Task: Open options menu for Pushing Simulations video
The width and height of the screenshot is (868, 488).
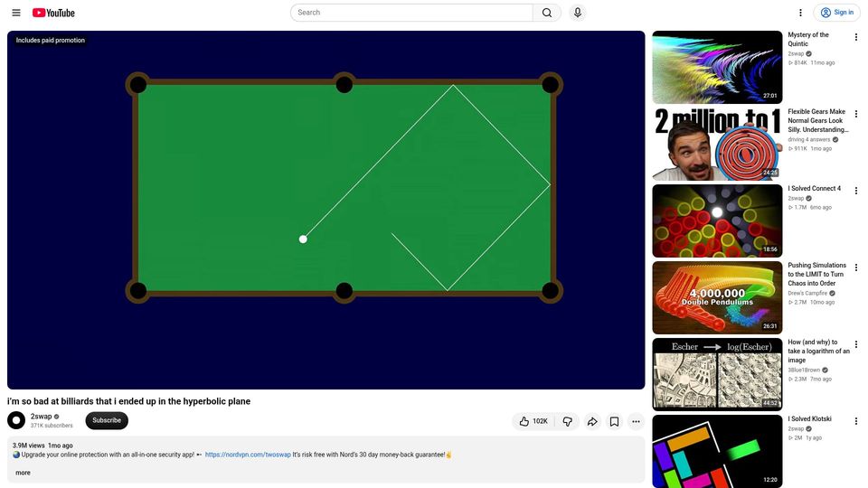Action: click(x=856, y=267)
